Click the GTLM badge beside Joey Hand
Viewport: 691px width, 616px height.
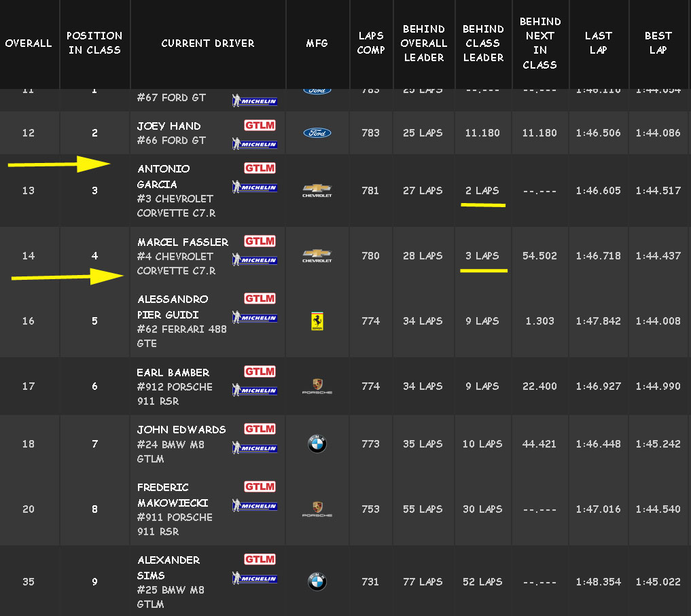[x=260, y=126]
